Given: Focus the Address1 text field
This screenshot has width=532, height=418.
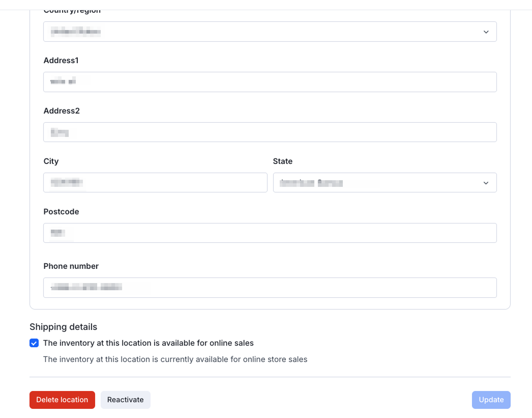Looking at the screenshot, I should pyautogui.click(x=270, y=82).
